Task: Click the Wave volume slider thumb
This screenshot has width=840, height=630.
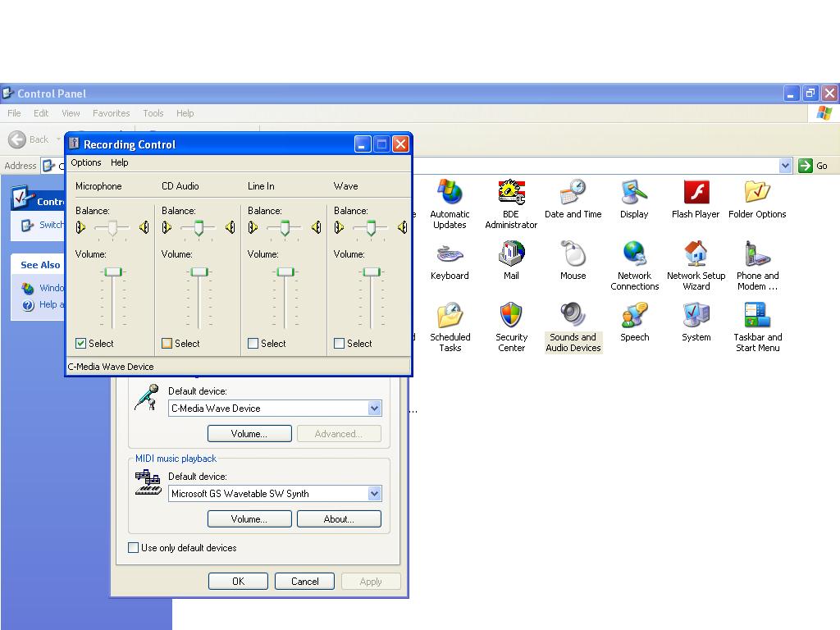Action: coord(372,272)
